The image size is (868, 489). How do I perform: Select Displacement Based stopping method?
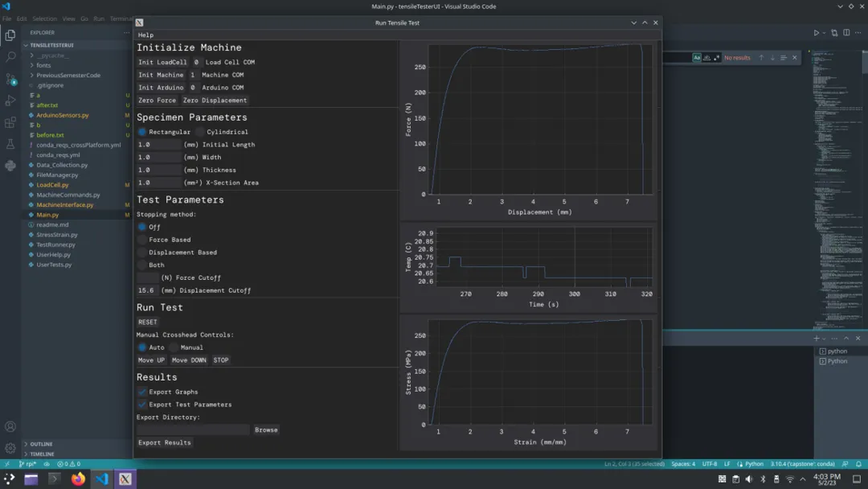pyautogui.click(x=142, y=253)
